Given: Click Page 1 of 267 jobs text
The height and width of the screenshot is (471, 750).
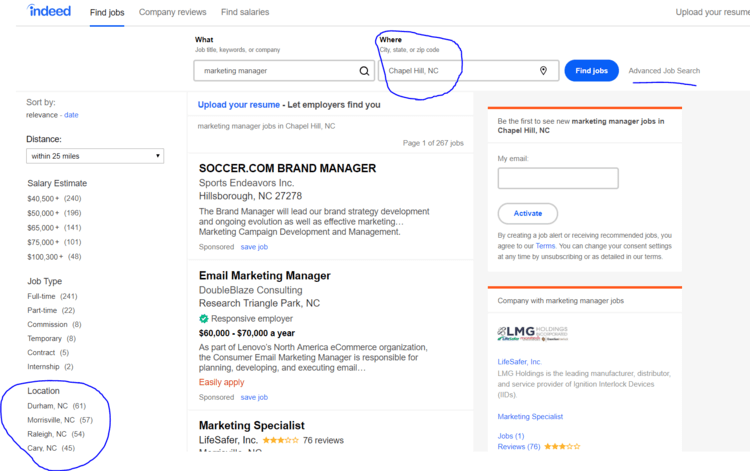Looking at the screenshot, I should (433, 143).
